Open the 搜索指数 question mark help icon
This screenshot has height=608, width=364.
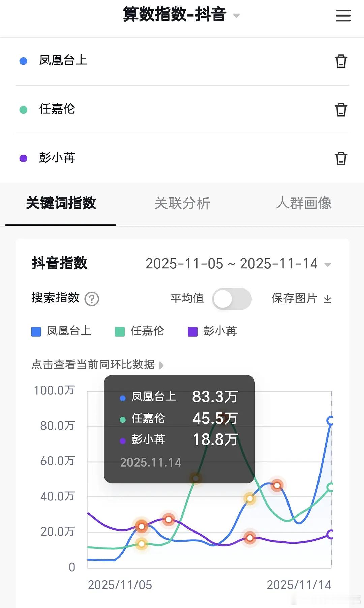(x=91, y=299)
